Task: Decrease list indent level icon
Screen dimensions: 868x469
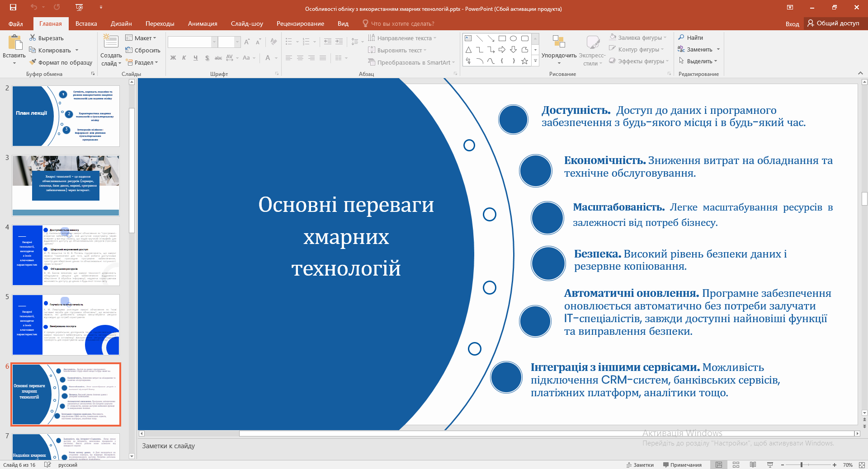Action: tap(328, 42)
